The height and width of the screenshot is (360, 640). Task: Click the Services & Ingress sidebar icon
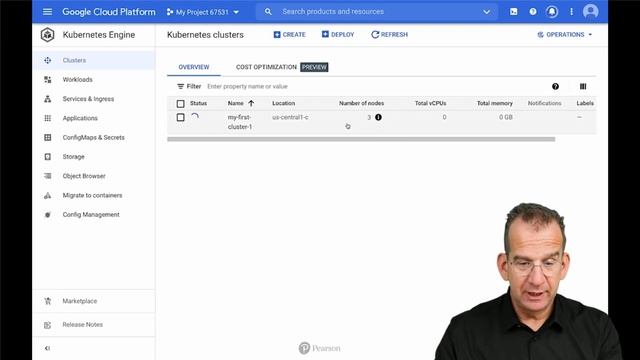[x=48, y=99]
